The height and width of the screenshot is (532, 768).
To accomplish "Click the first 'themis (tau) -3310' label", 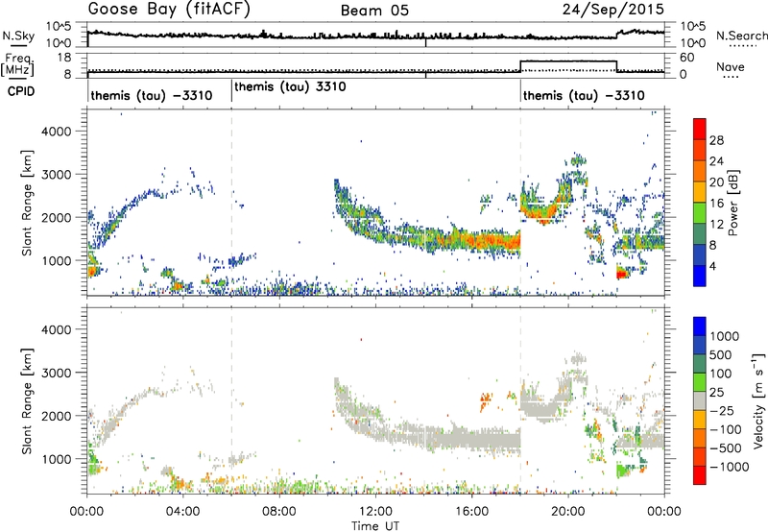I will (152, 95).
